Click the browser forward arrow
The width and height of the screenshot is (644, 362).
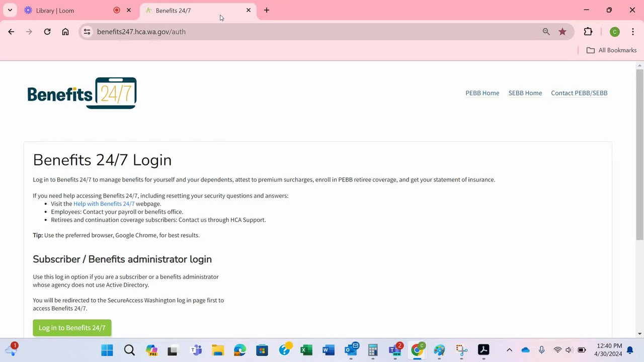coord(29,32)
